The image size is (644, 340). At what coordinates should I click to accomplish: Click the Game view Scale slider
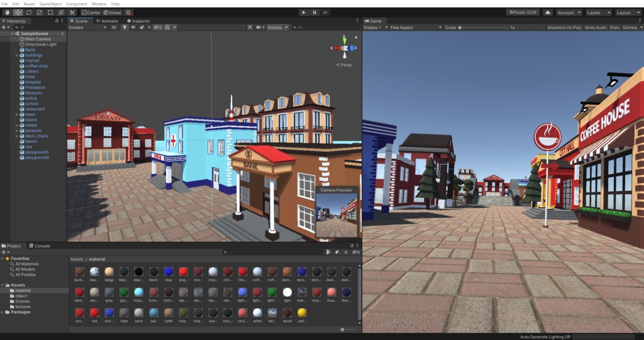pos(484,28)
